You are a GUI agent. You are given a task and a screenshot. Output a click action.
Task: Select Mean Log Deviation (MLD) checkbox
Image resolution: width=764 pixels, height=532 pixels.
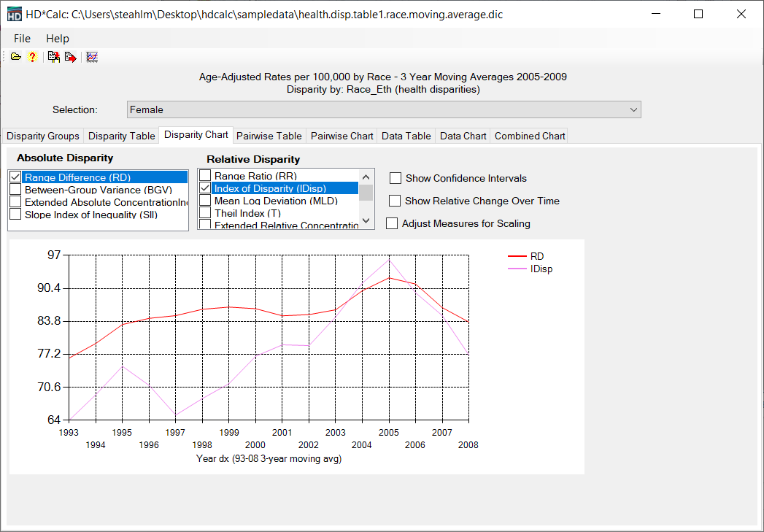point(206,201)
